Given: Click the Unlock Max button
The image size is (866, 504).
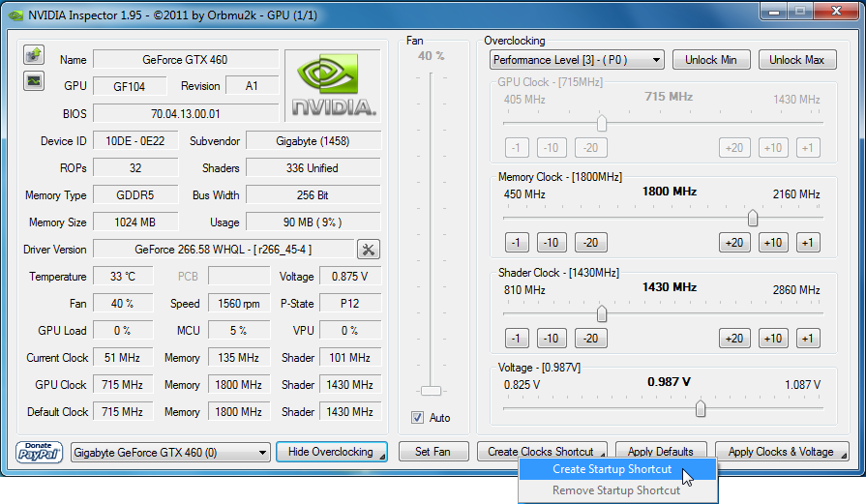Looking at the screenshot, I should pos(797,60).
